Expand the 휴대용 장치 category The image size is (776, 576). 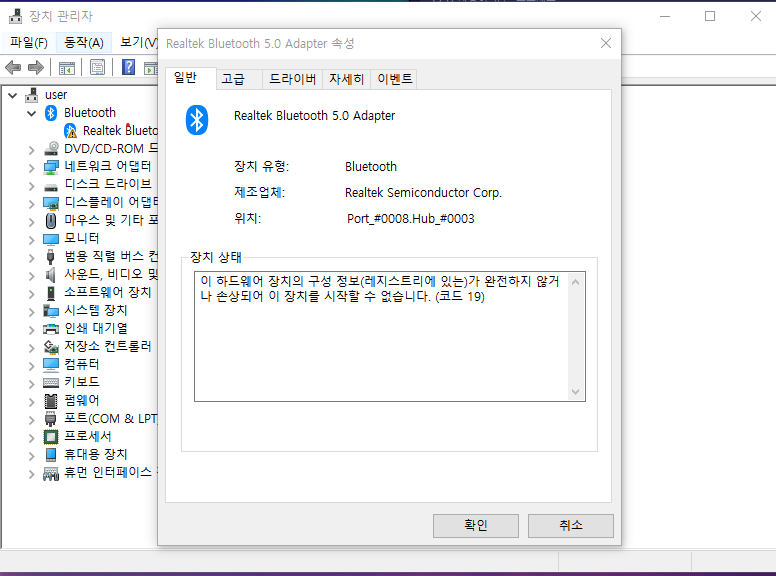click(32, 456)
